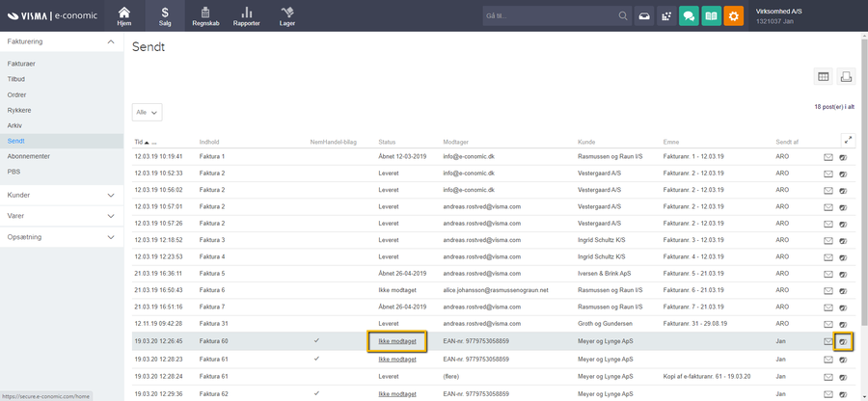Select Abonnementer in the sidebar
The height and width of the screenshot is (401, 868).
[x=28, y=156]
